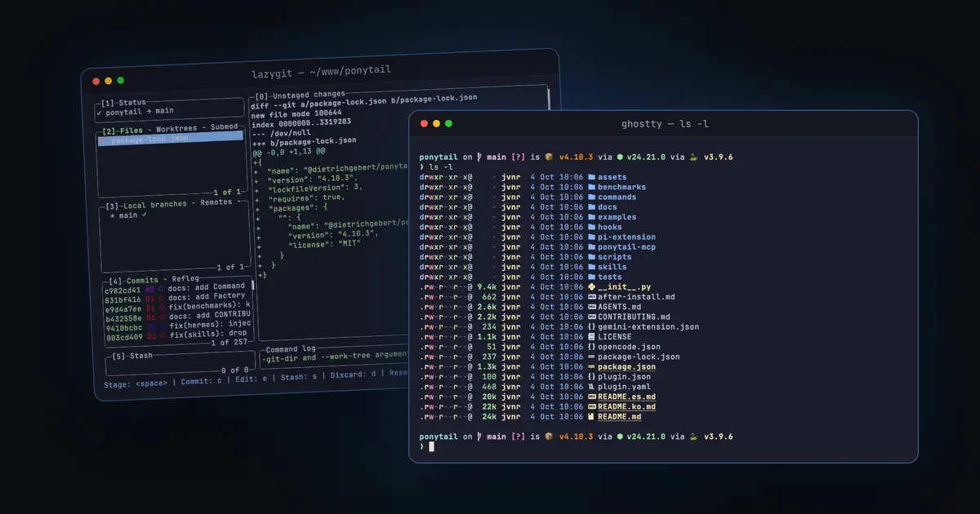The width and height of the screenshot is (980, 514).
Task: Click the folder icon beside skills
Action: tap(591, 267)
